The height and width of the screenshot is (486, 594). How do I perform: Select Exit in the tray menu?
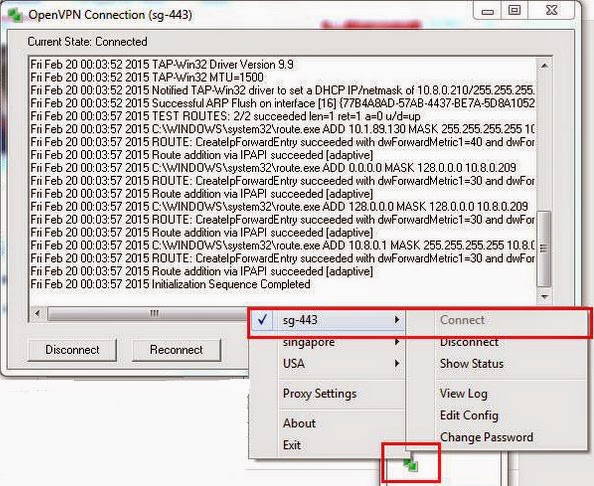click(x=292, y=445)
